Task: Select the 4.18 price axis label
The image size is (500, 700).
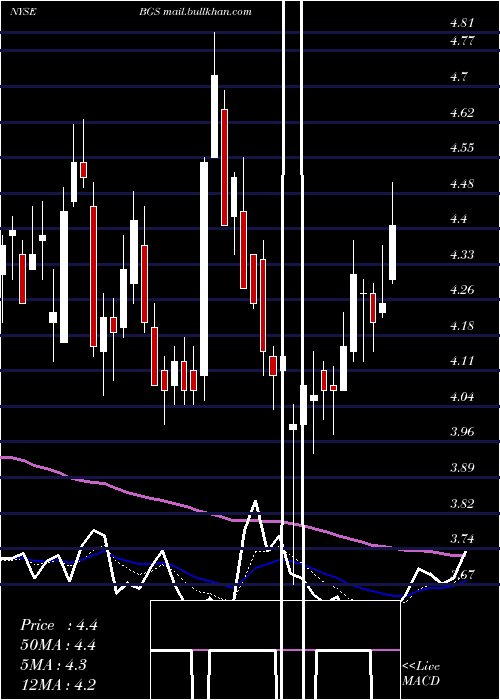Action: [462, 325]
